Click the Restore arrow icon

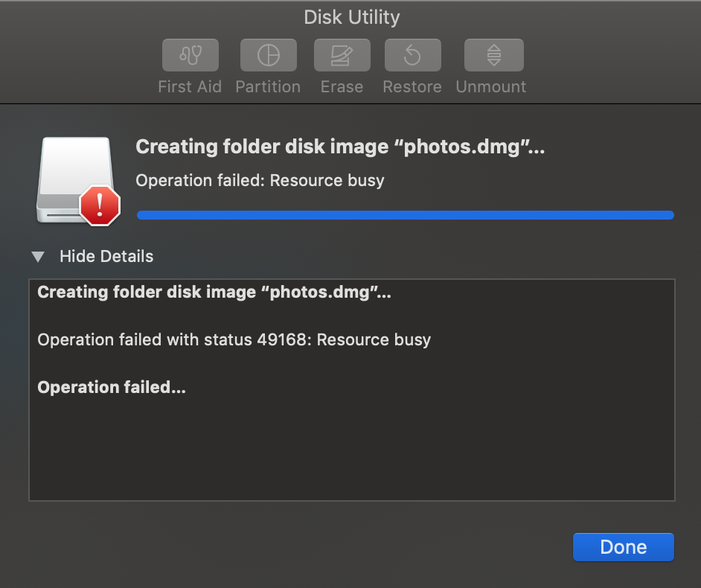(x=412, y=55)
